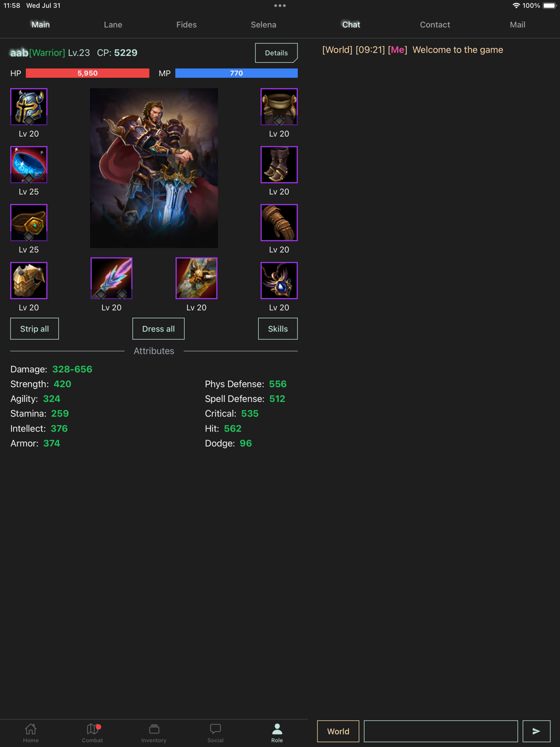Open the golden belt equipment slot
The image size is (560, 747).
coord(29,222)
